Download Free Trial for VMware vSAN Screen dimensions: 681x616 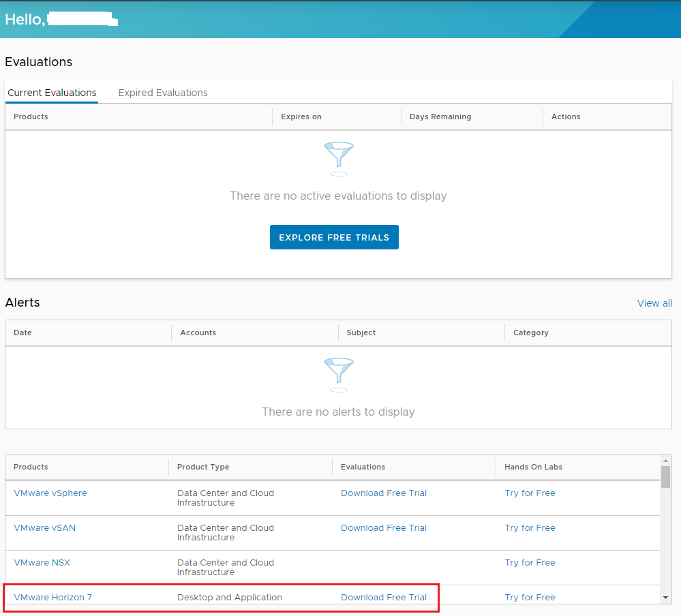pos(384,528)
